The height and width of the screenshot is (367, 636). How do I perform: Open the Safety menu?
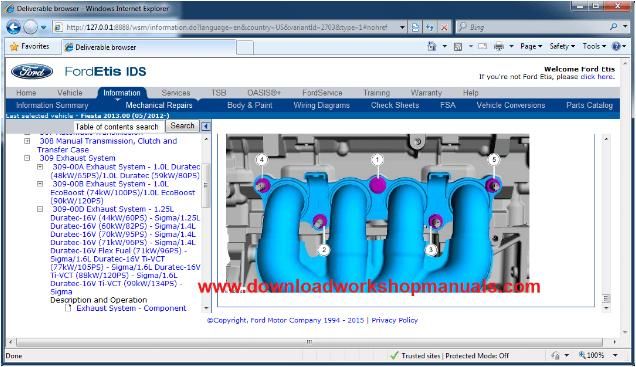coord(562,46)
